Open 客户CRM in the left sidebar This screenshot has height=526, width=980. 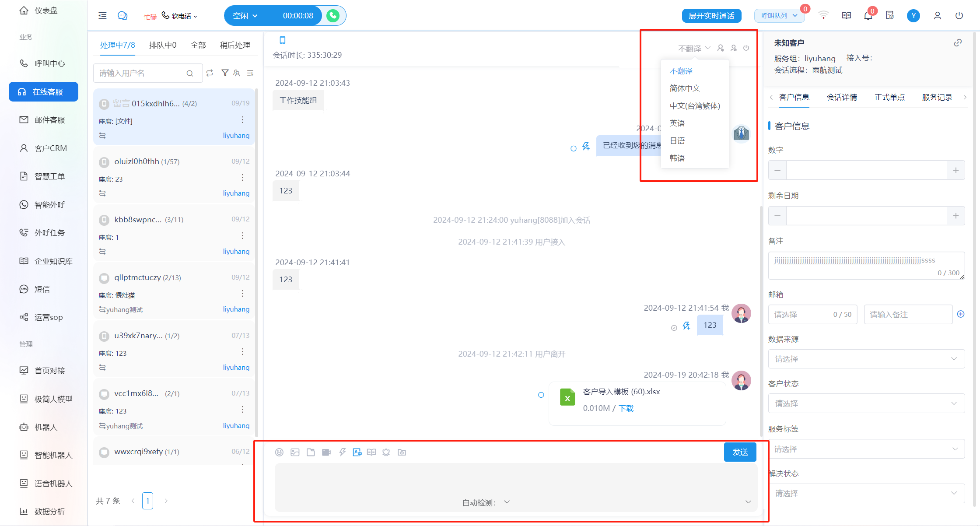pos(44,148)
